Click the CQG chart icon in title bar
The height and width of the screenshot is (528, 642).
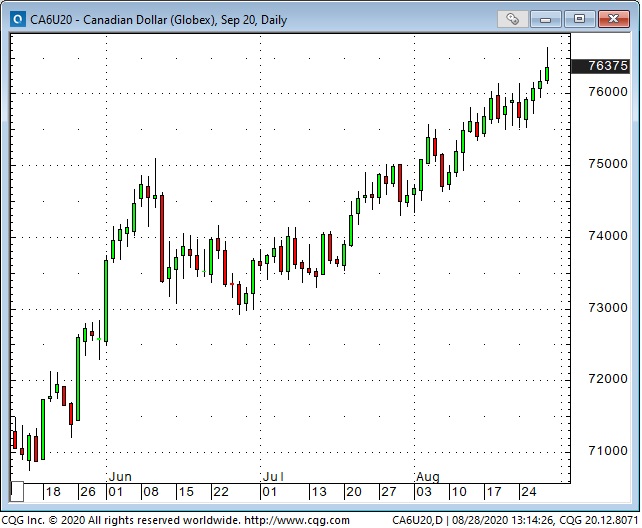(18, 19)
